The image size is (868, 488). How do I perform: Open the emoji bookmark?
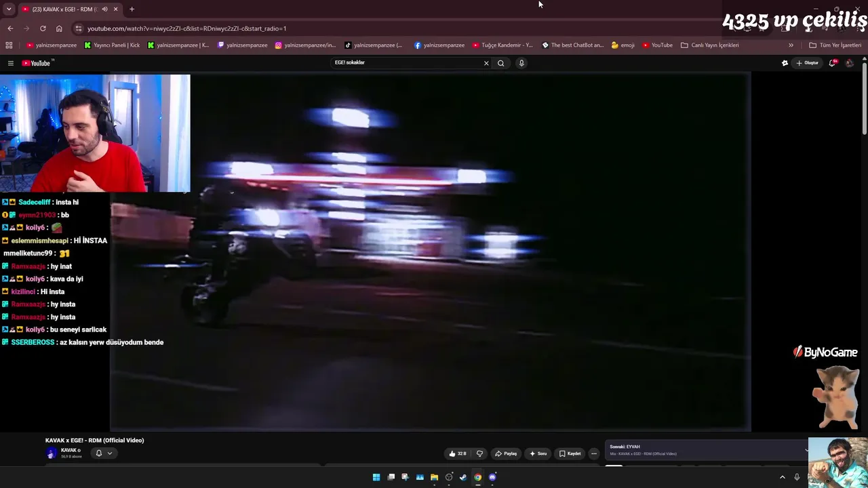[623, 45]
